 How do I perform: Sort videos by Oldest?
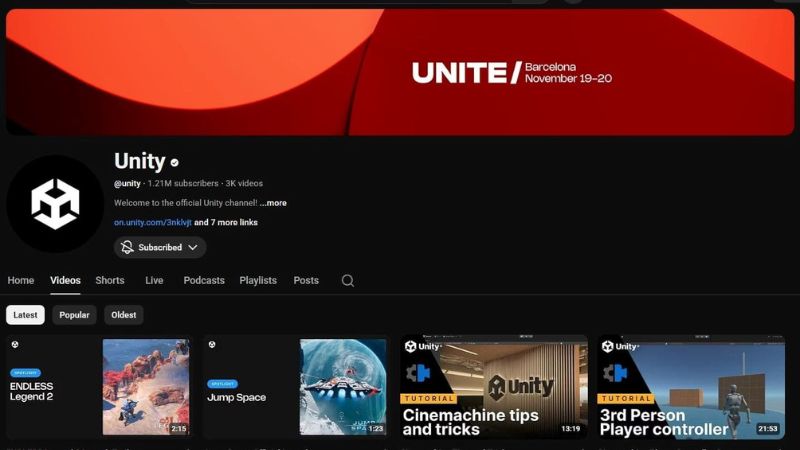pos(124,315)
